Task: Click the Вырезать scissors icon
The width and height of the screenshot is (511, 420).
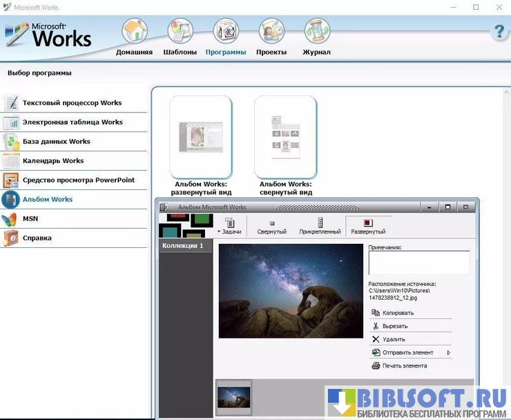Action: pos(376,326)
